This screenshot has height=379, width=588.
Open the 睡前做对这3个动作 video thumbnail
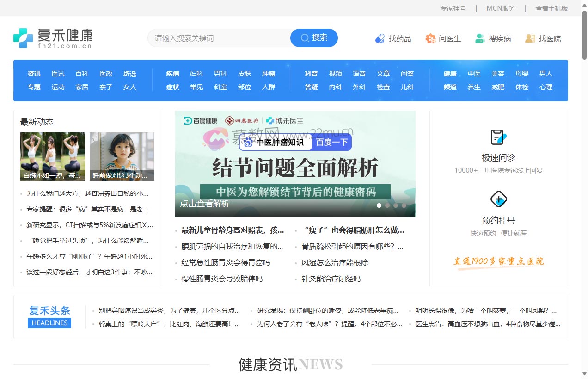122,156
